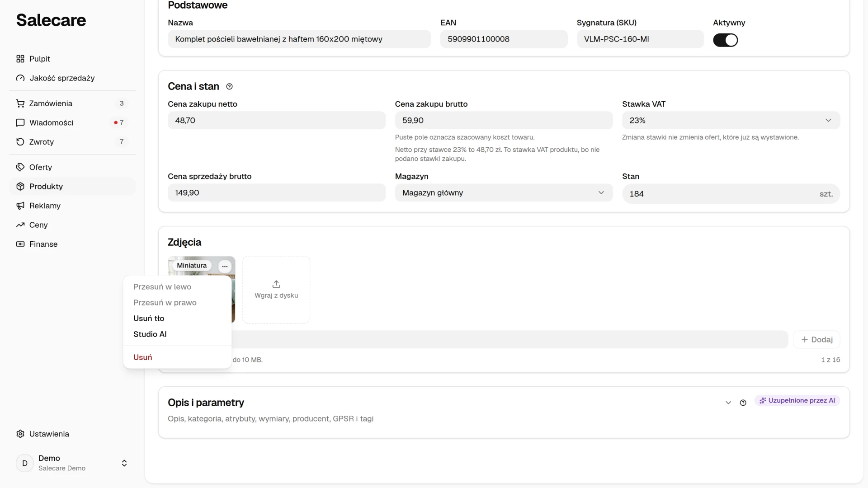Click the photo URL field beside Dodaj
This screenshot has height=488, width=868.
[509, 339]
